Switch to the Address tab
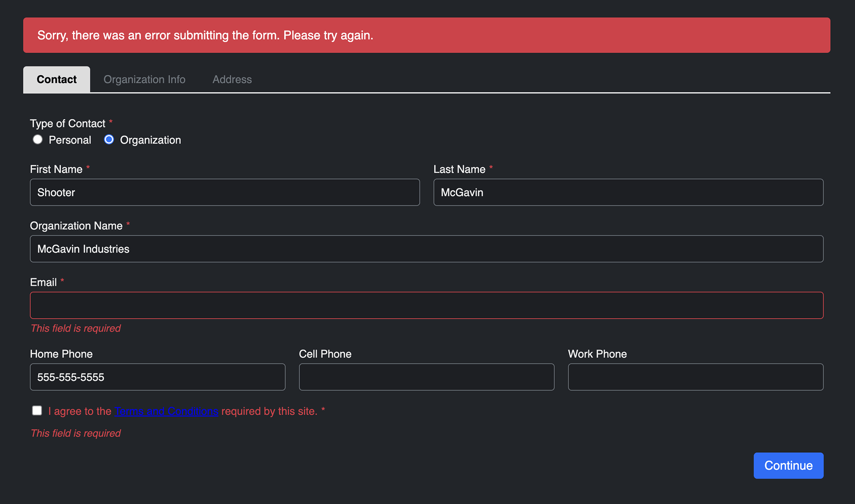The image size is (855, 504). pos(232,79)
